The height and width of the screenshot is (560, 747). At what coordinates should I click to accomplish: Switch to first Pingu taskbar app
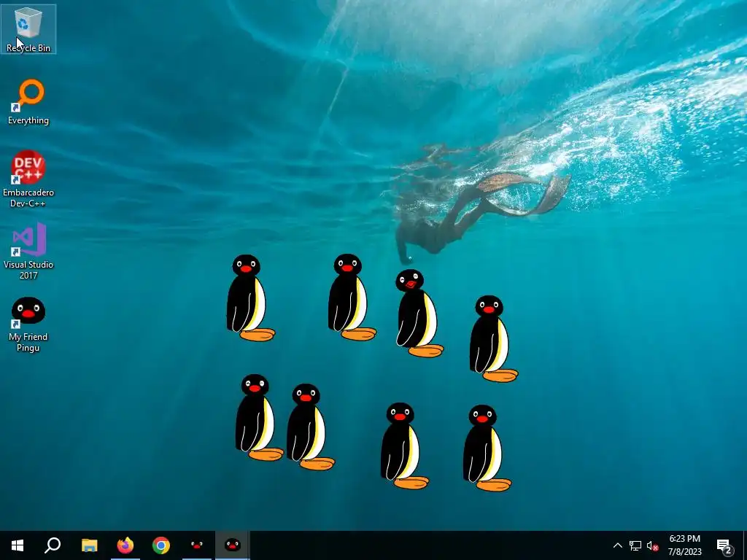tap(197, 545)
